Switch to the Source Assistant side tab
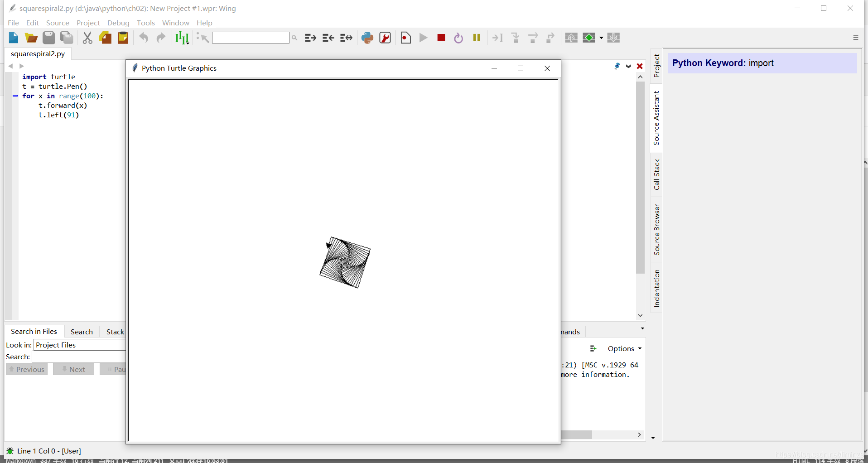This screenshot has width=868, height=463. (x=656, y=118)
